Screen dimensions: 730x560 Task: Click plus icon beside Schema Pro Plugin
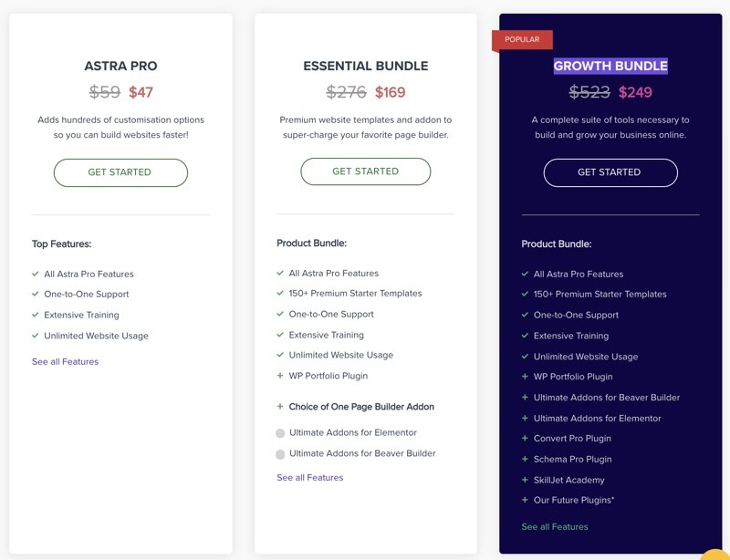click(525, 460)
